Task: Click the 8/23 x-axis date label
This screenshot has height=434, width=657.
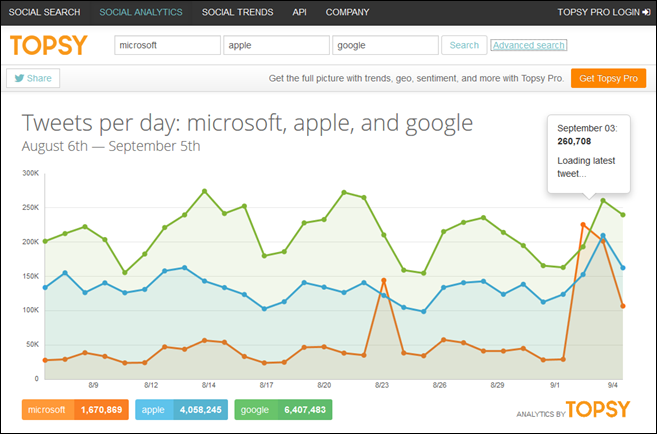Action: point(382,385)
